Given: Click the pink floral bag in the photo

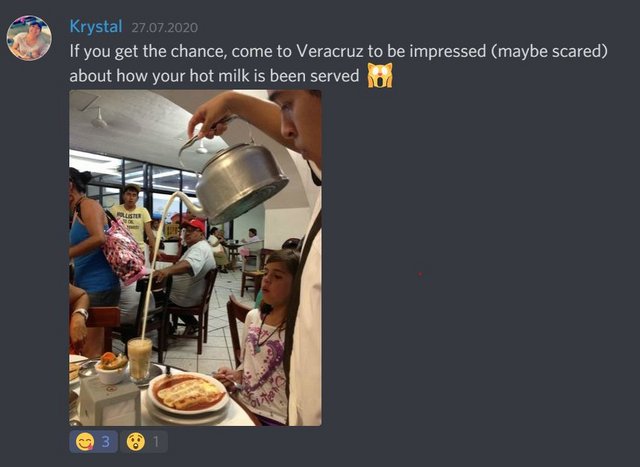Looking at the screenshot, I should 123,249.
